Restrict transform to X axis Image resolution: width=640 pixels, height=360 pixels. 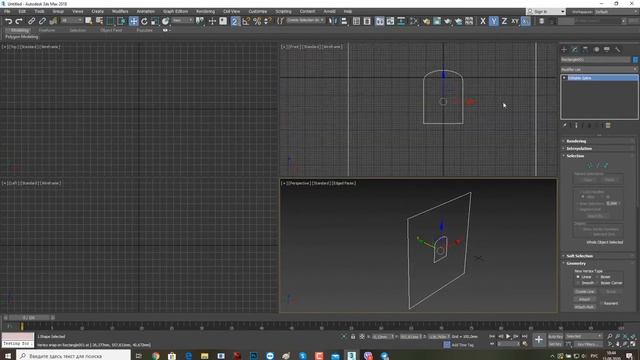(483, 21)
